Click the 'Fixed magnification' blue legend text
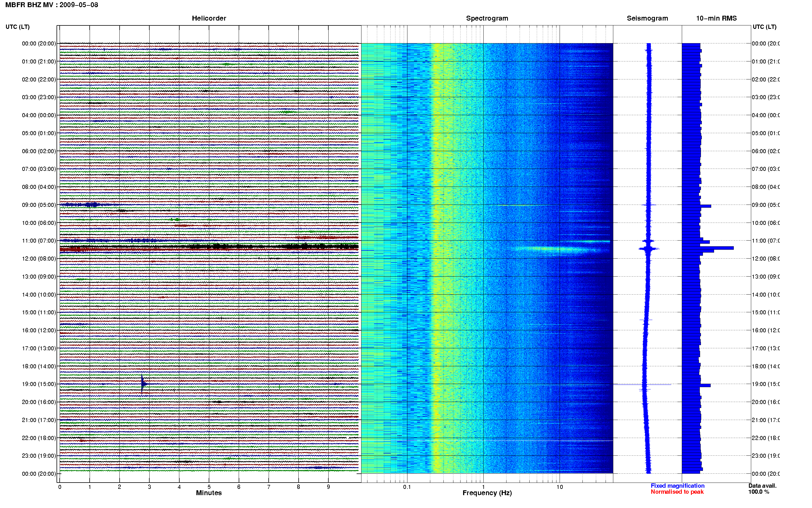 pos(678,486)
